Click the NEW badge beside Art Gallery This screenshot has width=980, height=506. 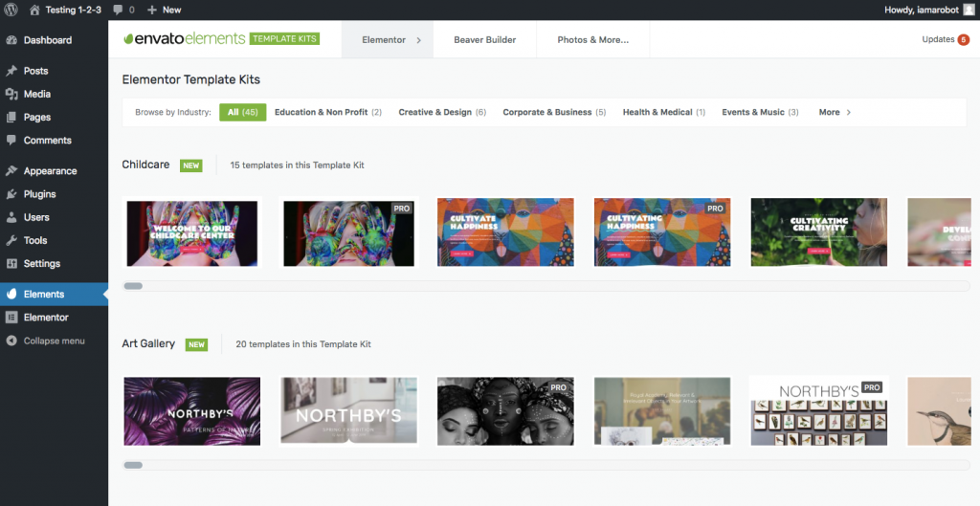point(196,344)
